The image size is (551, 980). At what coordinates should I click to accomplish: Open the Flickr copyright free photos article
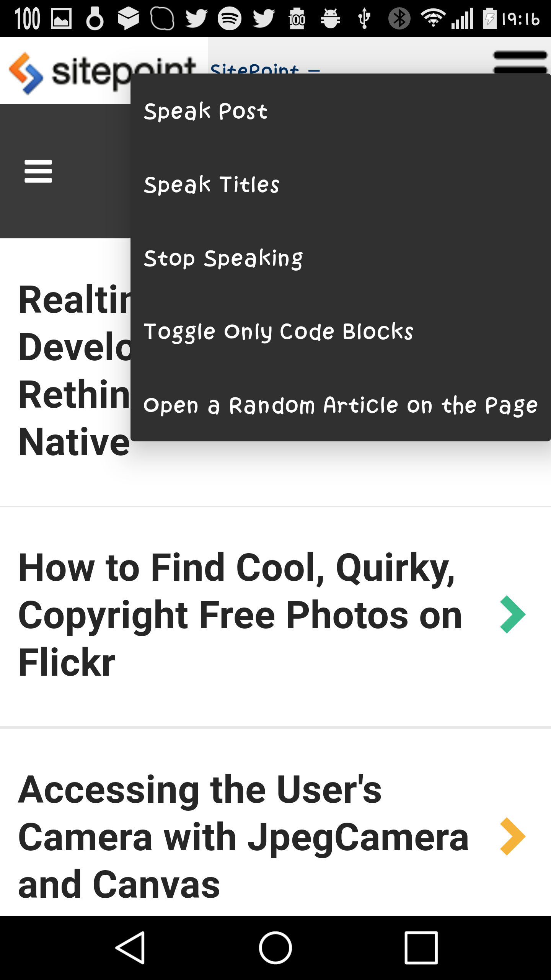coord(240,615)
